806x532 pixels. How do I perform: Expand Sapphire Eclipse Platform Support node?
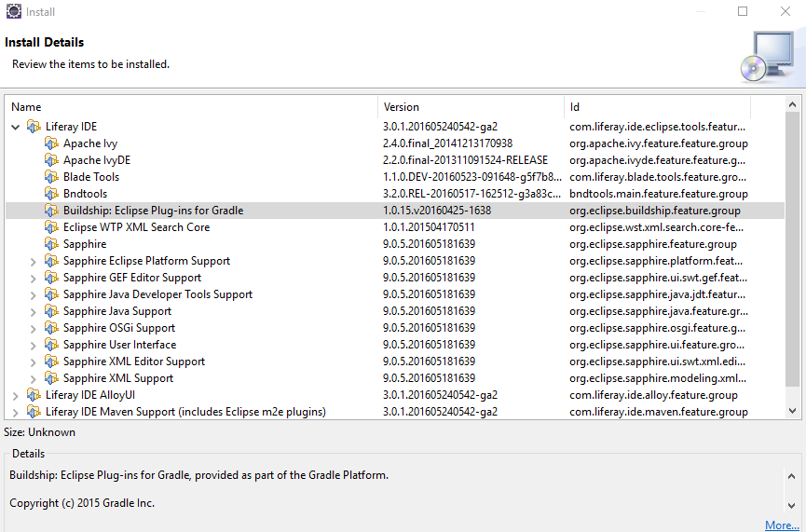33,262
